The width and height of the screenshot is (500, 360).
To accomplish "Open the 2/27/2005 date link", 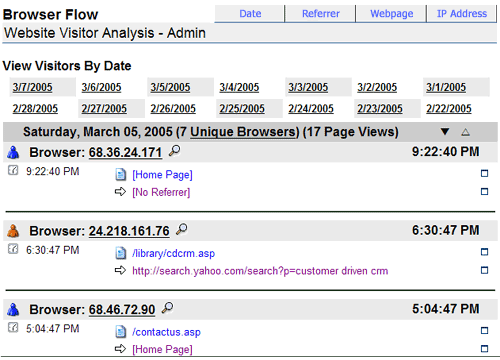I will pyautogui.click(x=104, y=109).
